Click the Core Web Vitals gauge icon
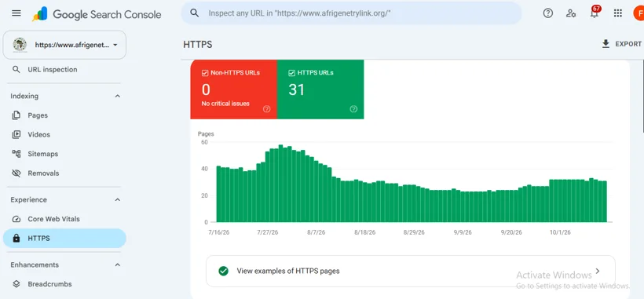 click(x=16, y=219)
